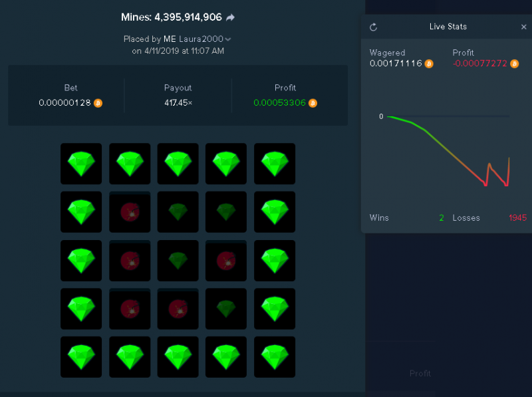Click the Losses count 1945
This screenshot has width=532, height=397.
[517, 217]
